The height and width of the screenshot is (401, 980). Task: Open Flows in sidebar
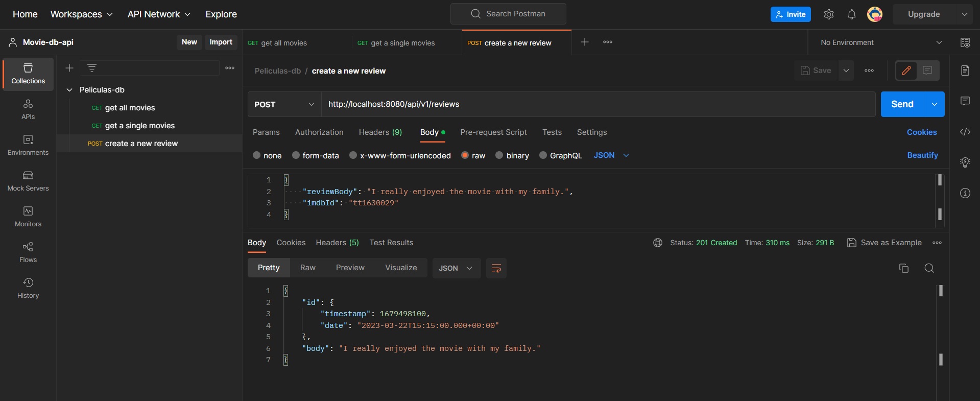coord(28,253)
